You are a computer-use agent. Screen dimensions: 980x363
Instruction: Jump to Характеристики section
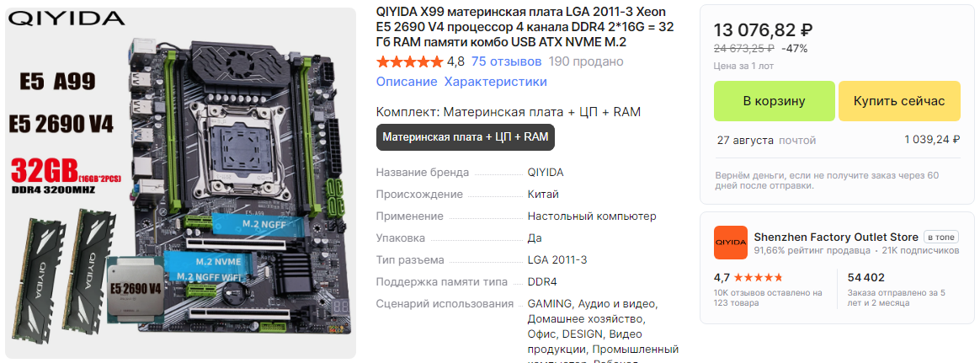[496, 82]
